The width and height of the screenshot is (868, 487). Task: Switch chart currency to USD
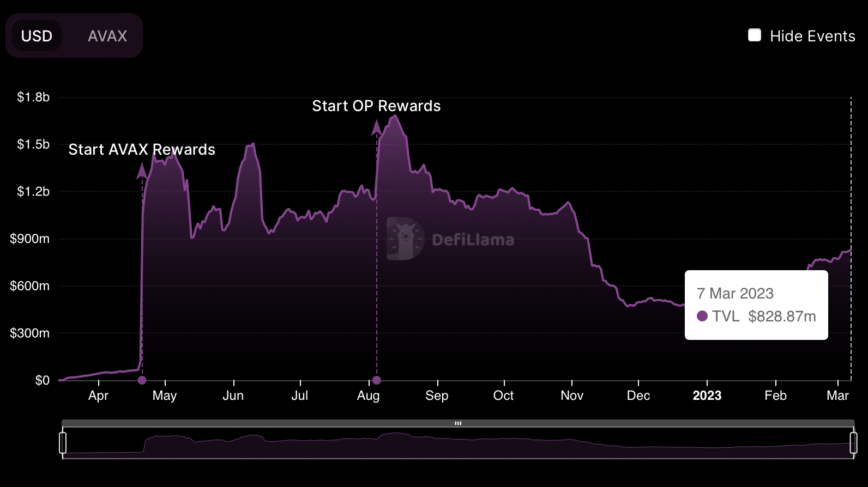37,36
